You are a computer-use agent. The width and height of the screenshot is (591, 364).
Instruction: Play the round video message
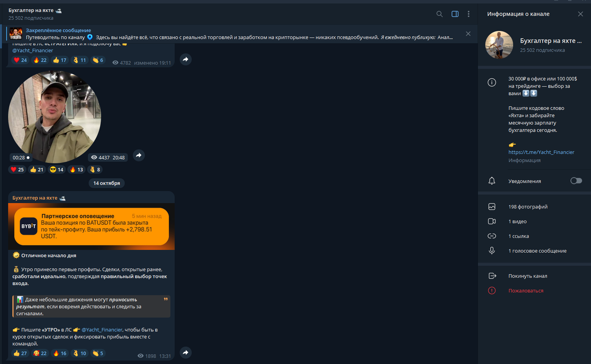(55, 117)
